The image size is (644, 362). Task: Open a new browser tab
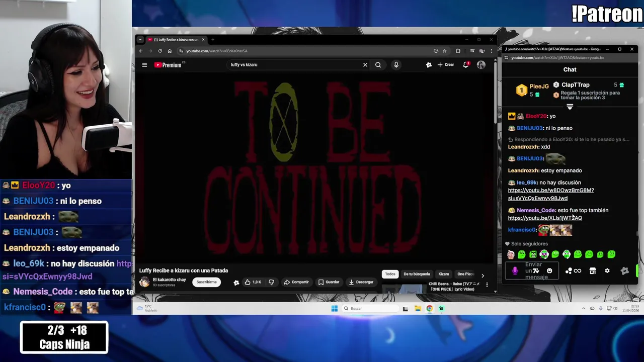click(x=213, y=40)
